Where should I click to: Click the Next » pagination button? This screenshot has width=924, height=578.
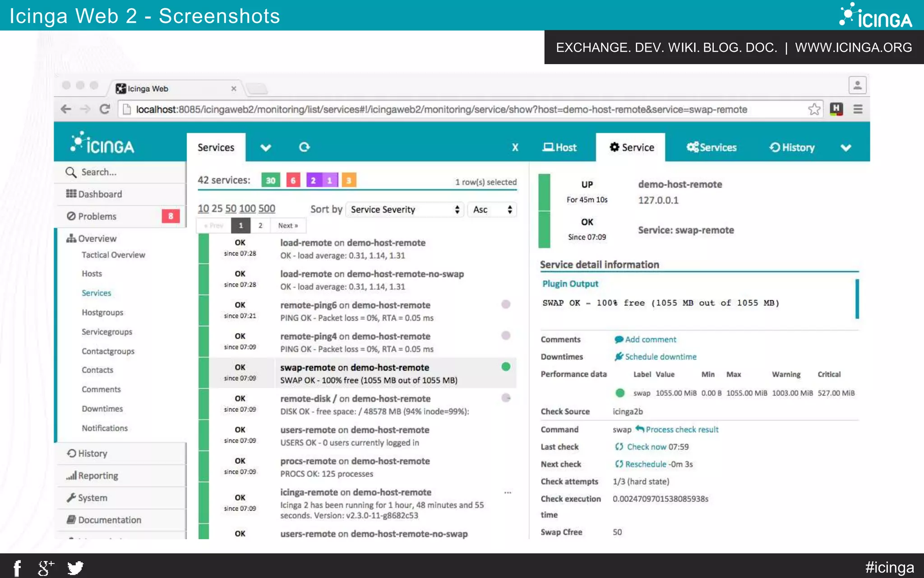coord(288,225)
